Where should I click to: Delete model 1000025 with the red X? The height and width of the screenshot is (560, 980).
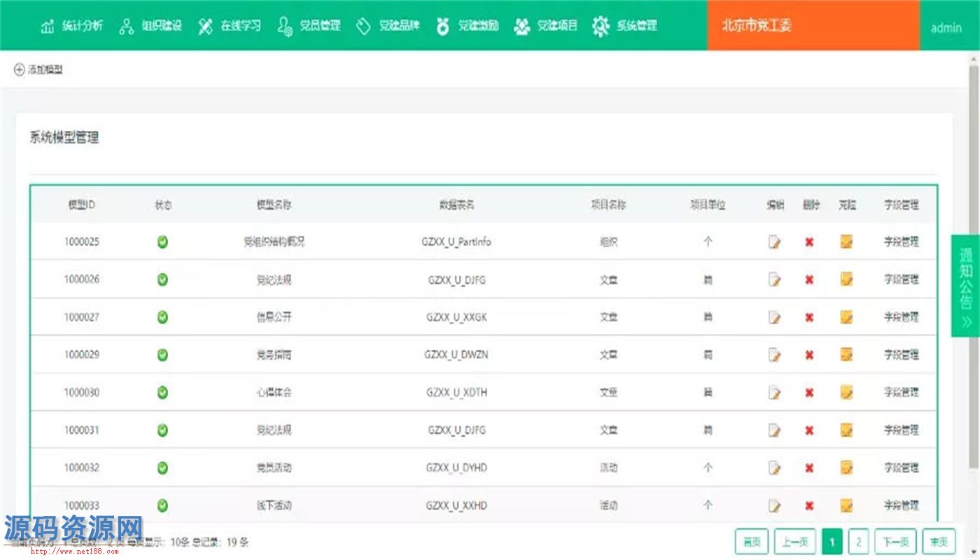pos(809,242)
